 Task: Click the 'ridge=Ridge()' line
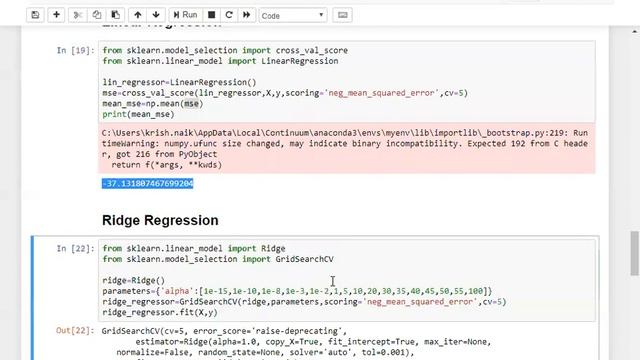click(133, 281)
